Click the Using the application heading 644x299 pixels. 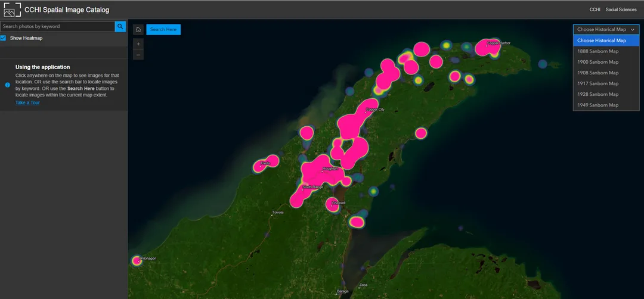43,67
